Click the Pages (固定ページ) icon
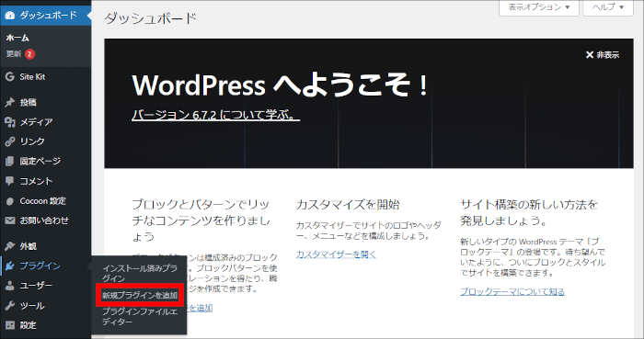This screenshot has width=644, height=339. (10, 161)
